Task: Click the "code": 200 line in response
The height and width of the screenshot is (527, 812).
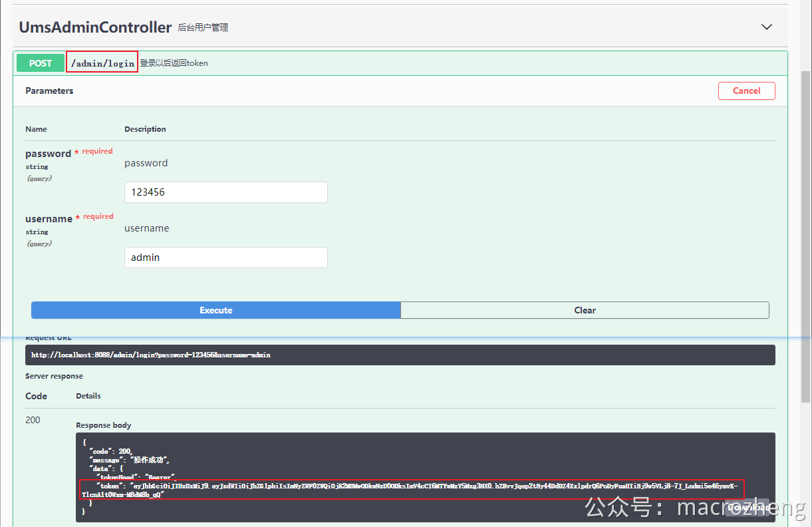Action: coord(111,451)
